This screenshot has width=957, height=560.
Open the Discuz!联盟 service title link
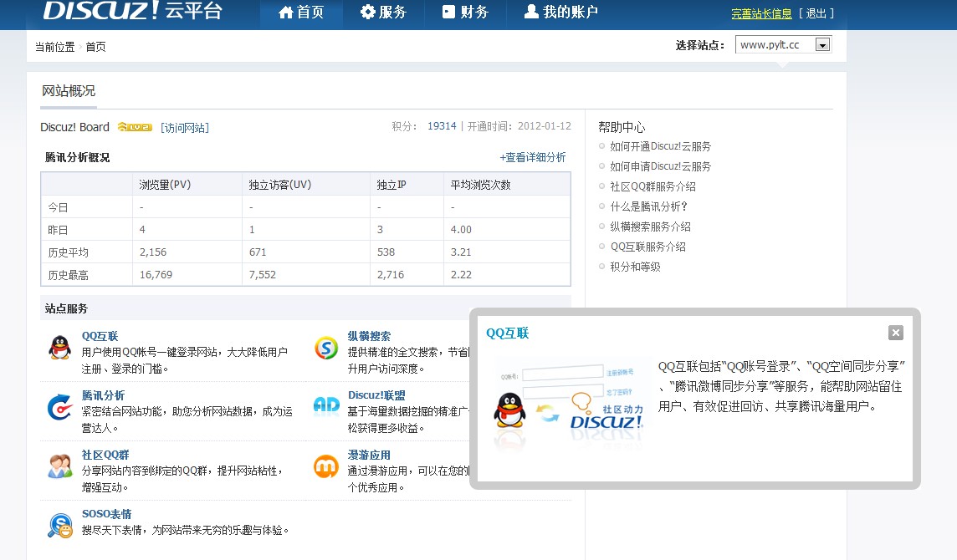(376, 395)
